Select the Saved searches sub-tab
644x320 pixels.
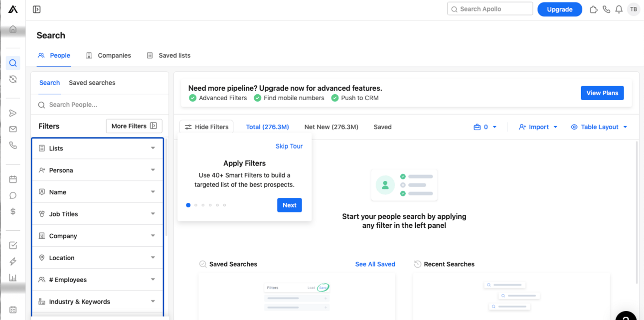tap(92, 83)
